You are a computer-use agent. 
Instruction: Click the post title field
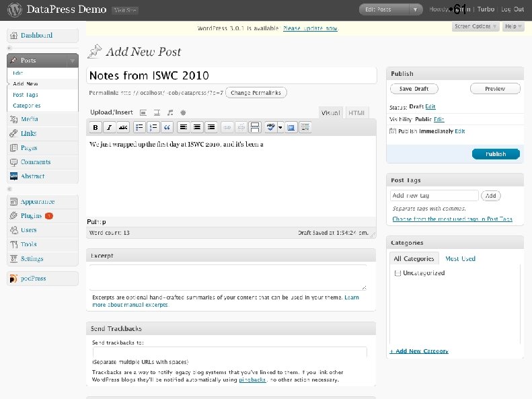point(232,75)
